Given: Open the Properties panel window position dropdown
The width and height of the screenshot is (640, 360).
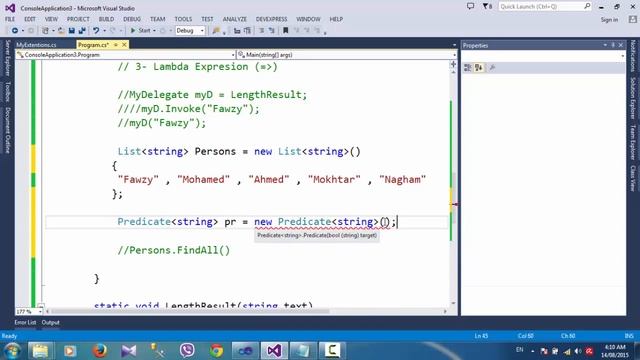Looking at the screenshot, I should 605,45.
